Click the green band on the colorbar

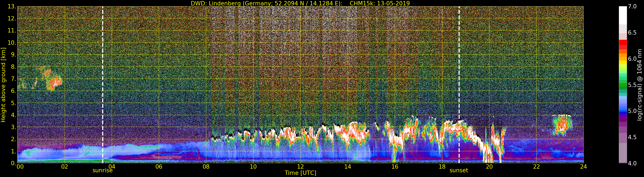click(x=623, y=85)
